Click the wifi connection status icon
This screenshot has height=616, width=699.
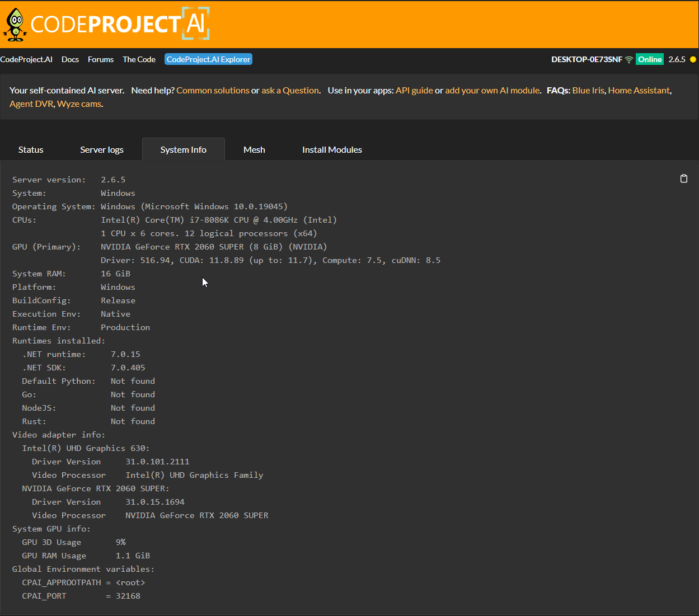point(629,59)
